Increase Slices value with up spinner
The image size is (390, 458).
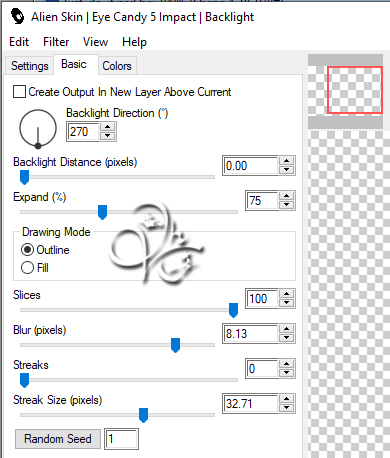coord(286,294)
